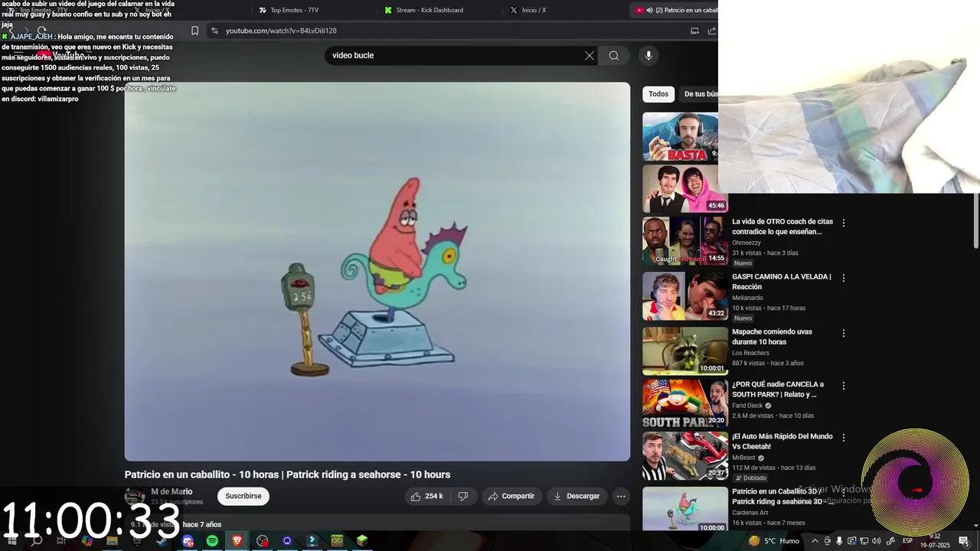Bookmark this page in the address bar
This screenshot has height=551, width=980.
194,31
